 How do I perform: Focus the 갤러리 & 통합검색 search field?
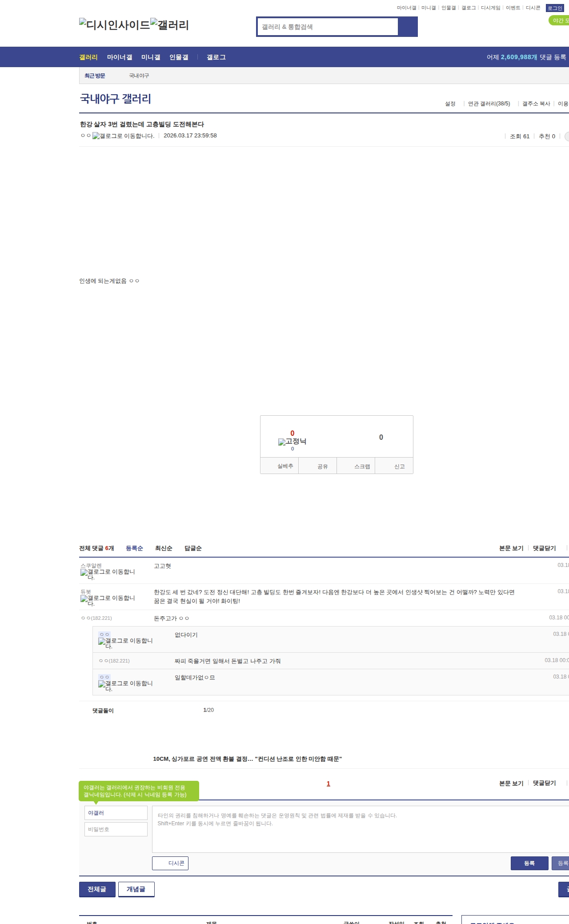(328, 27)
